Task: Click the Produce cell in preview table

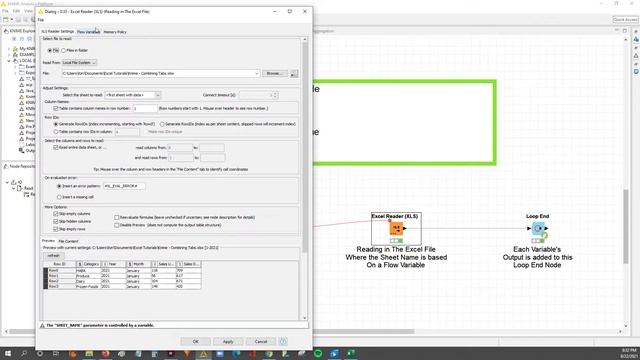Action: coord(88,276)
